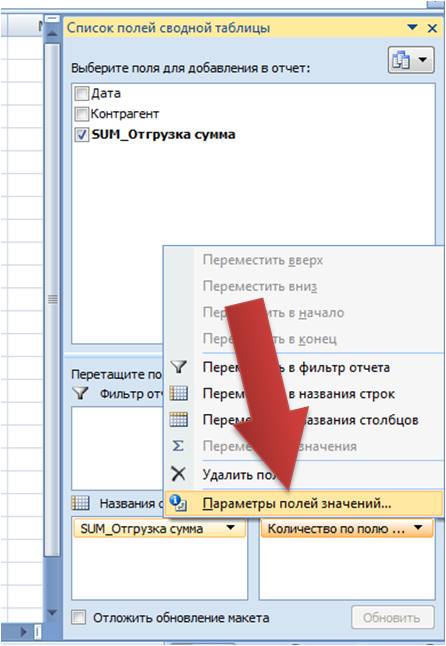Enable Отложить обновление макета checkbox
The image size is (446, 646).
tap(79, 618)
